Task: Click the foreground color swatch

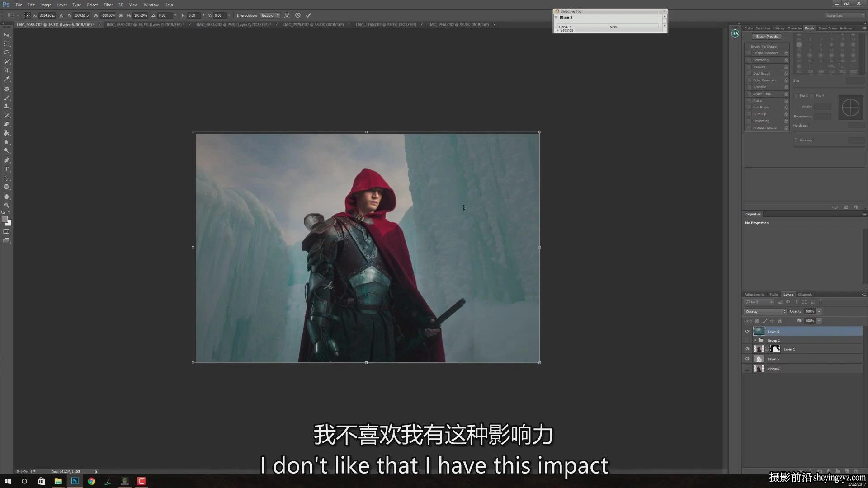Action: 5,220
